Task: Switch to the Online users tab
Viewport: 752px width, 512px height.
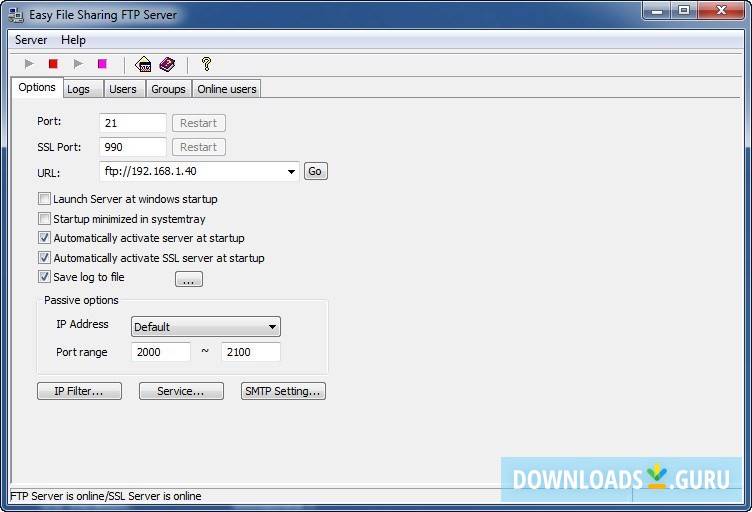Action: click(227, 89)
